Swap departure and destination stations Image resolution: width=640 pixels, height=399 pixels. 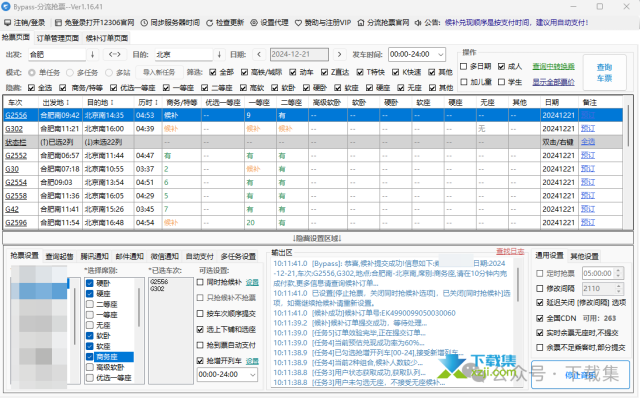(114, 54)
